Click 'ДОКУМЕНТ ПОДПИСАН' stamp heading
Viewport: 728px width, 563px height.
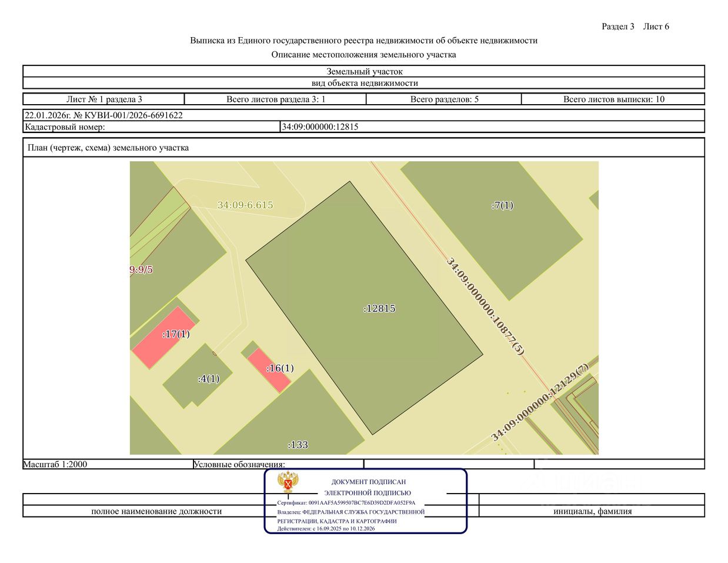369,482
